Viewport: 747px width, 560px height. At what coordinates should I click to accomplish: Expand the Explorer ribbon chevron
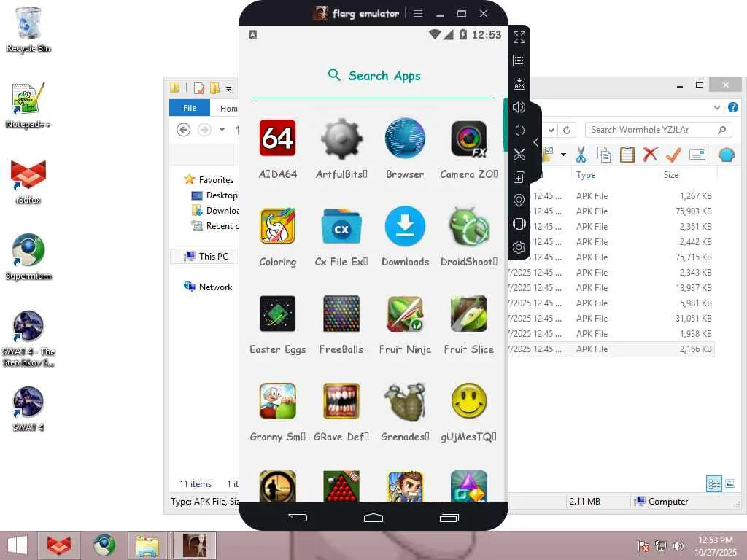tap(717, 108)
